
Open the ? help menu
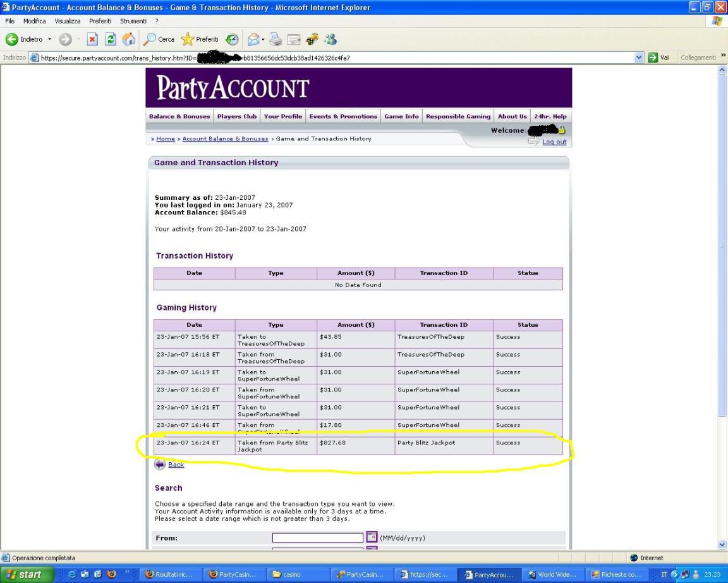[x=157, y=21]
